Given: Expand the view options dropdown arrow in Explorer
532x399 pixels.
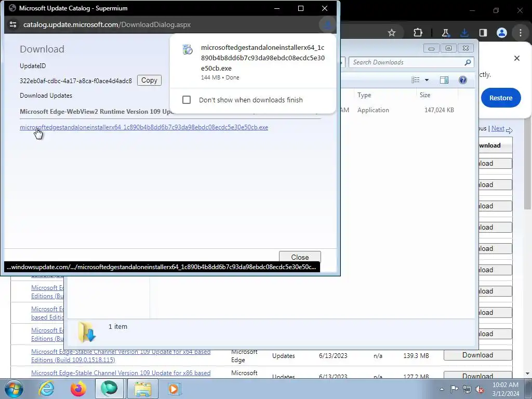Looking at the screenshot, I should (x=427, y=79).
